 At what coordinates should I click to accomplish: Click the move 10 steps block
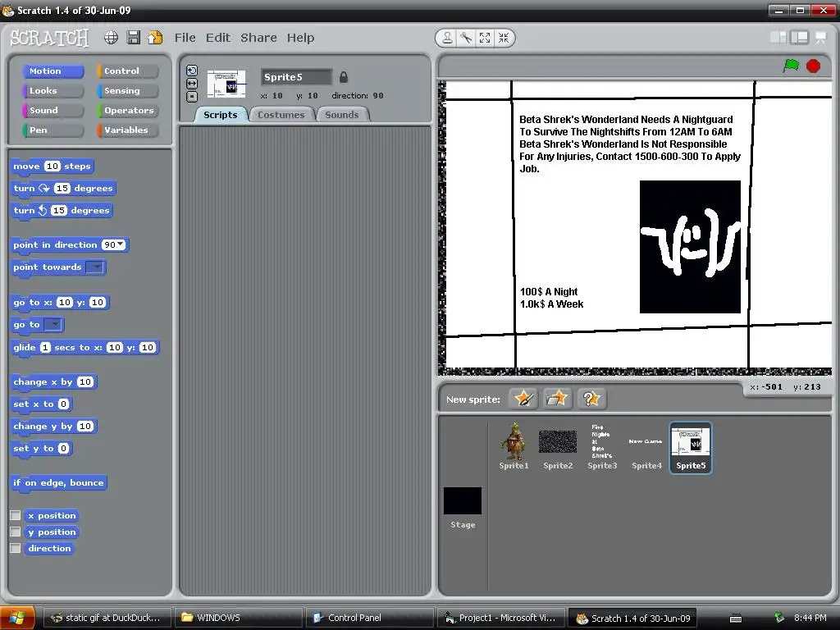click(52, 166)
